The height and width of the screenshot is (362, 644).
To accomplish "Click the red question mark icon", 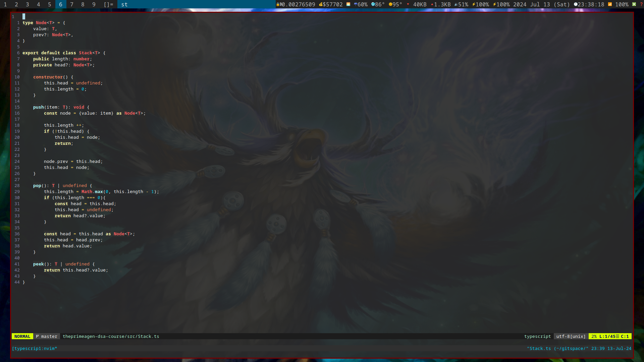I will (641, 4).
